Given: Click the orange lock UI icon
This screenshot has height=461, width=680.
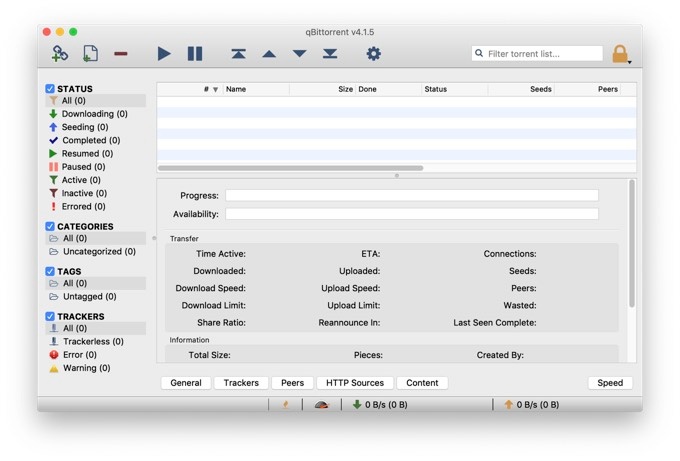Looking at the screenshot, I should (620, 54).
